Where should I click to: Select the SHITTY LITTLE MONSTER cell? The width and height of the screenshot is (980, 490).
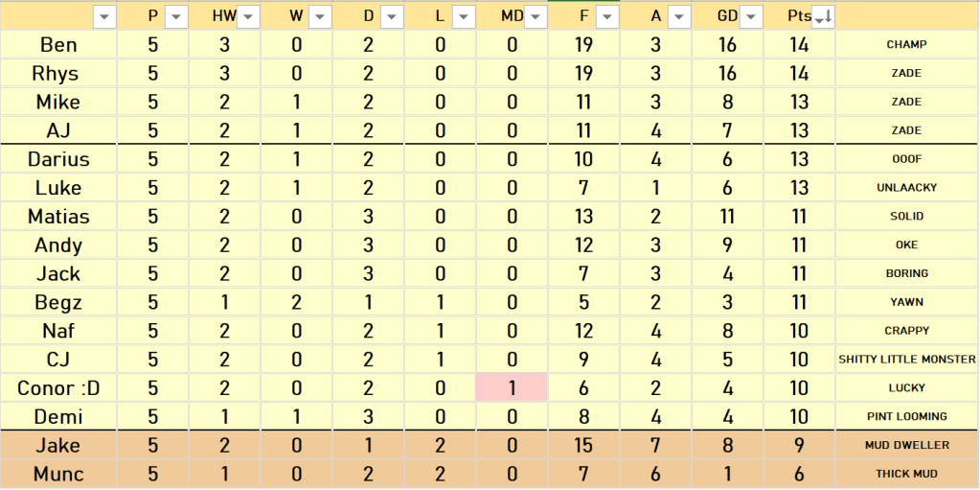(906, 360)
